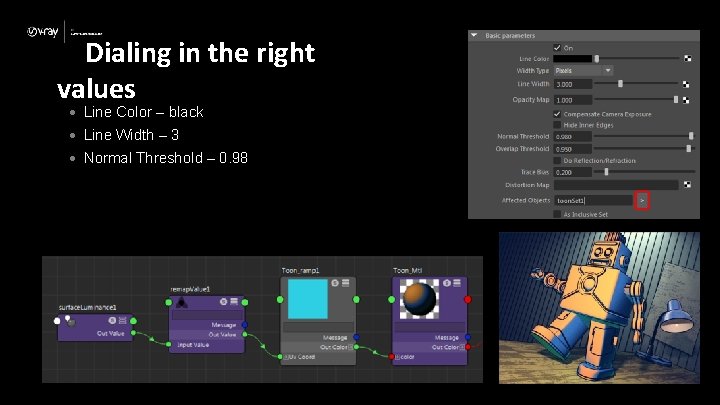Click surfaceLuminance1 white input port

tap(57, 321)
